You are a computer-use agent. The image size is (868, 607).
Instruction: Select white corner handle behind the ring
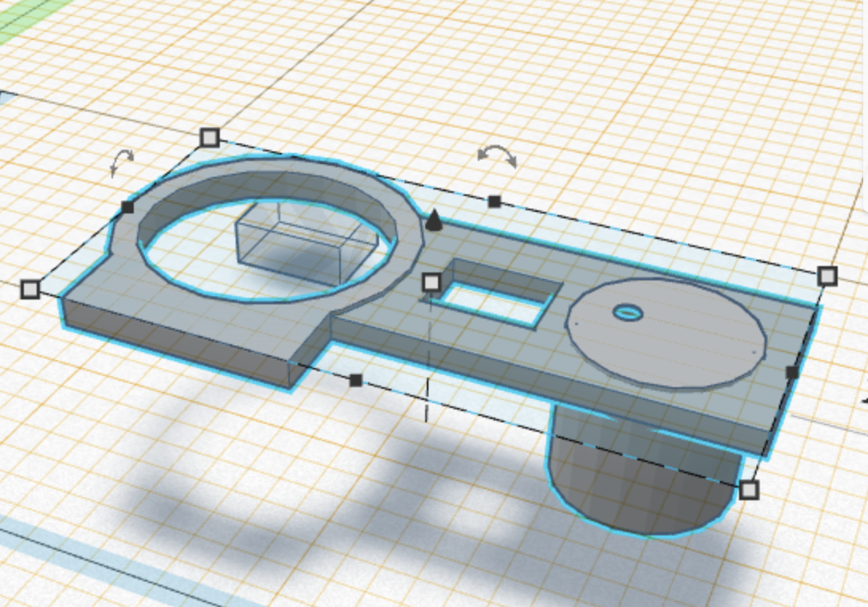click(209, 138)
